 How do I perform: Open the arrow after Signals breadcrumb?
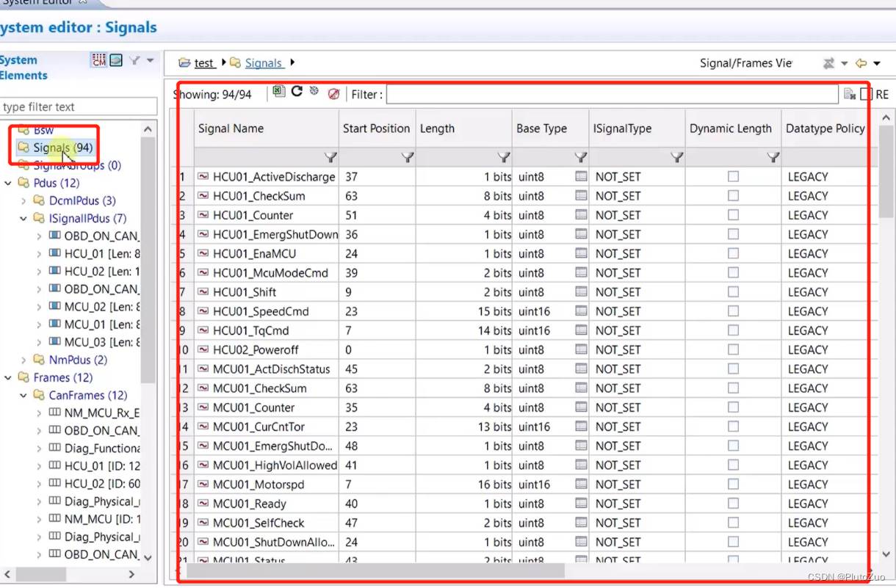point(292,63)
